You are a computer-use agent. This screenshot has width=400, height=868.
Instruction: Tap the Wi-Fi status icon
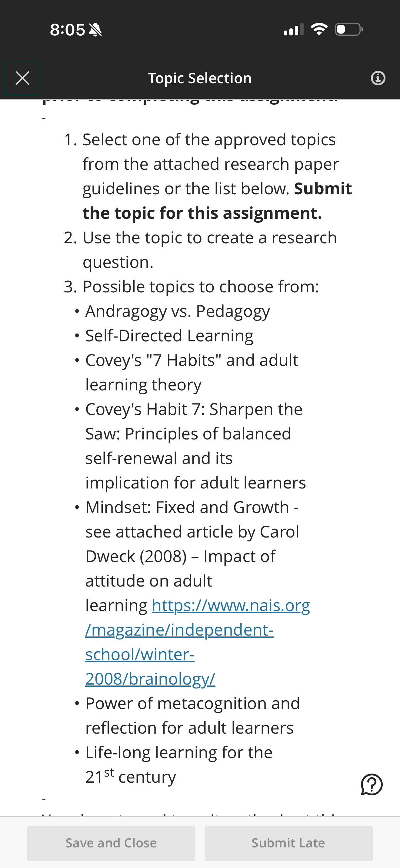click(319, 29)
